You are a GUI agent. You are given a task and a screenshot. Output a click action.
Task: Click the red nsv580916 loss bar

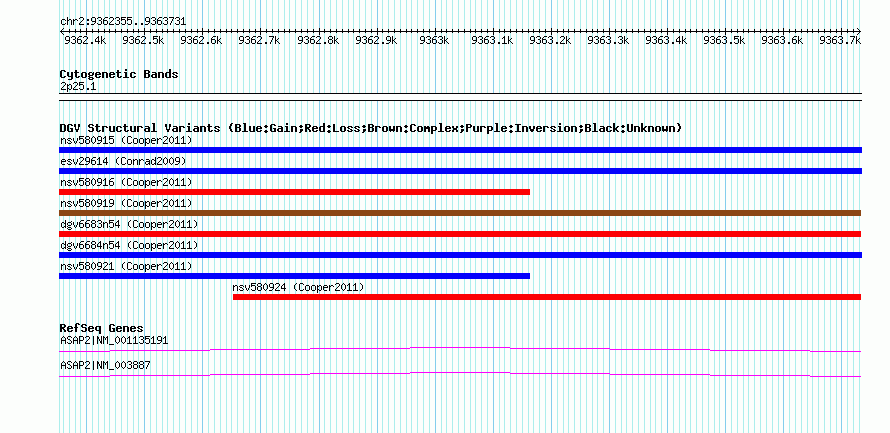pos(294,192)
